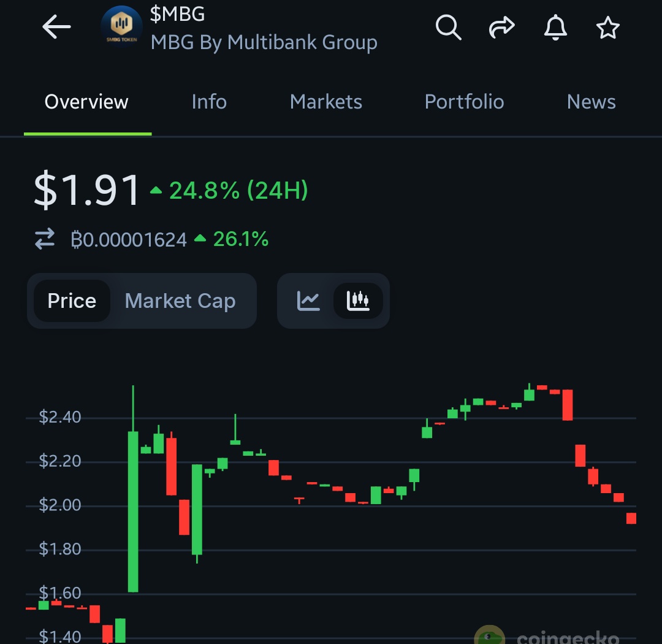Tap the $1.91 price value
Viewport: 662px width, 644px height.
tap(86, 190)
